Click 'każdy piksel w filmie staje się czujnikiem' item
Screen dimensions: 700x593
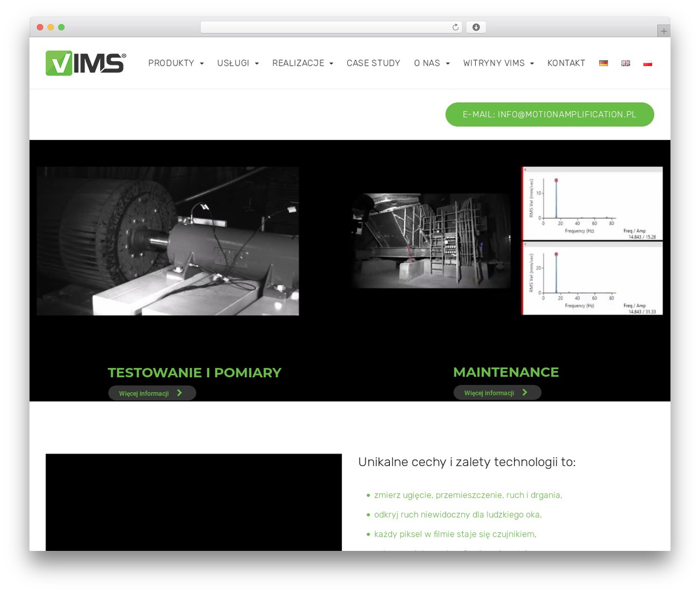[455, 534]
